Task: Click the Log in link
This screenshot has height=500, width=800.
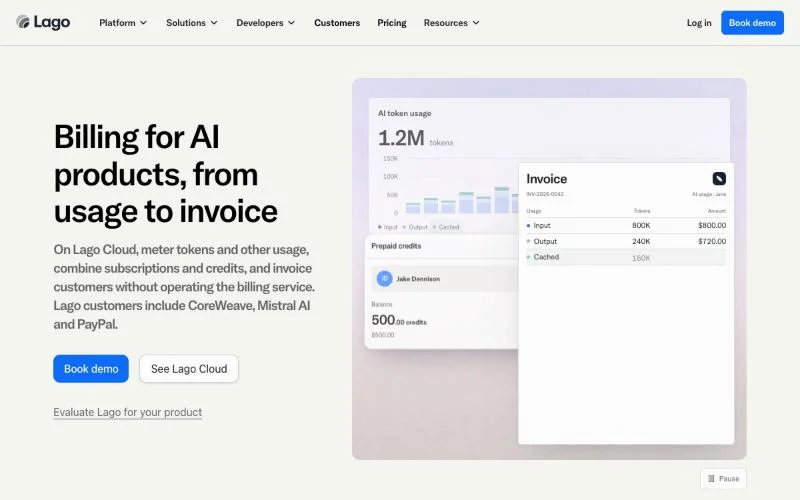Action: pyautogui.click(x=698, y=23)
